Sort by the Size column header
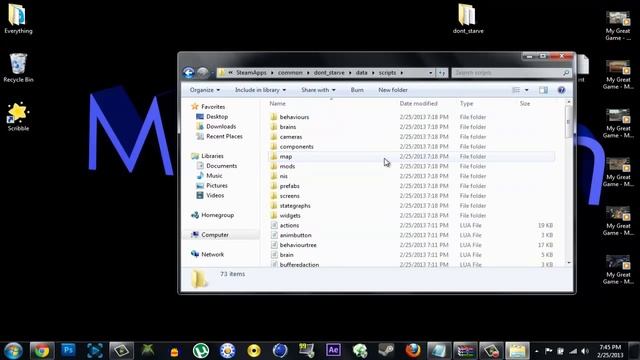Screen dimensions: 640x360 [x=525, y=104]
